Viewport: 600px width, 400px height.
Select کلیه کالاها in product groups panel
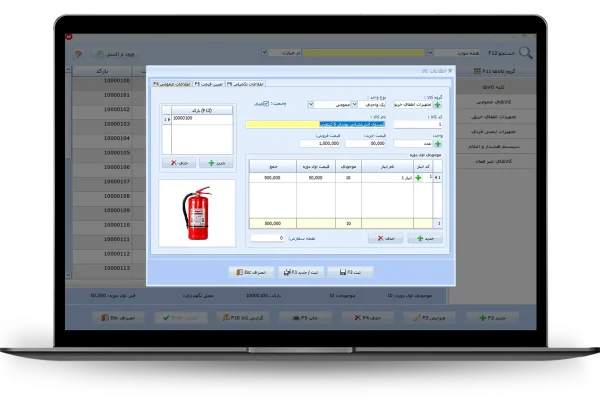point(493,87)
